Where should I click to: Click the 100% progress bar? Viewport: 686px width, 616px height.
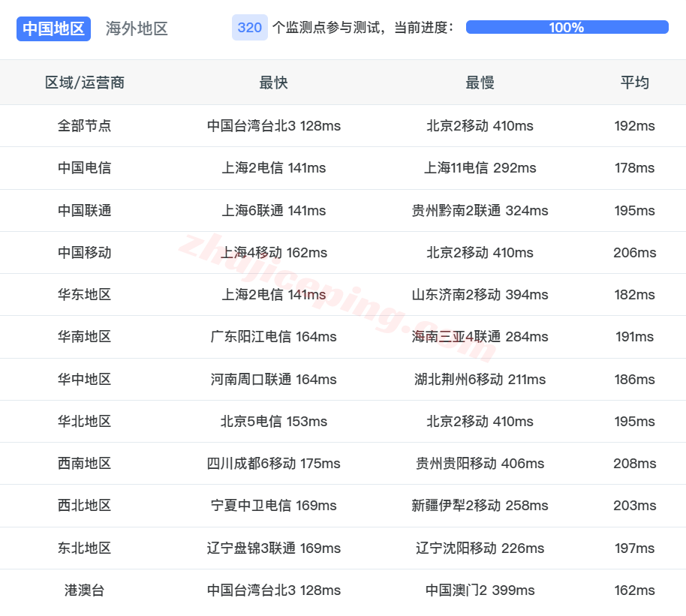pos(567,27)
